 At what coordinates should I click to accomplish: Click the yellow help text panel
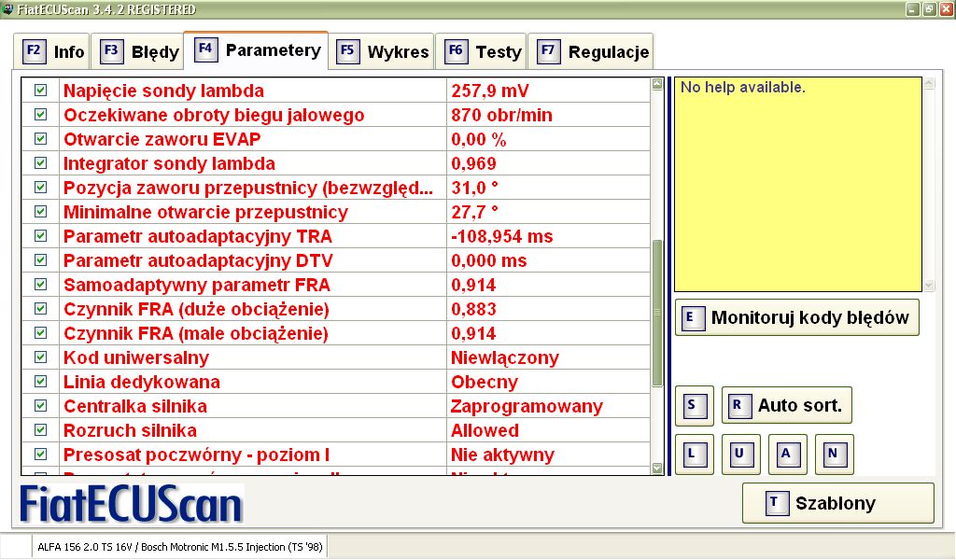[x=798, y=184]
